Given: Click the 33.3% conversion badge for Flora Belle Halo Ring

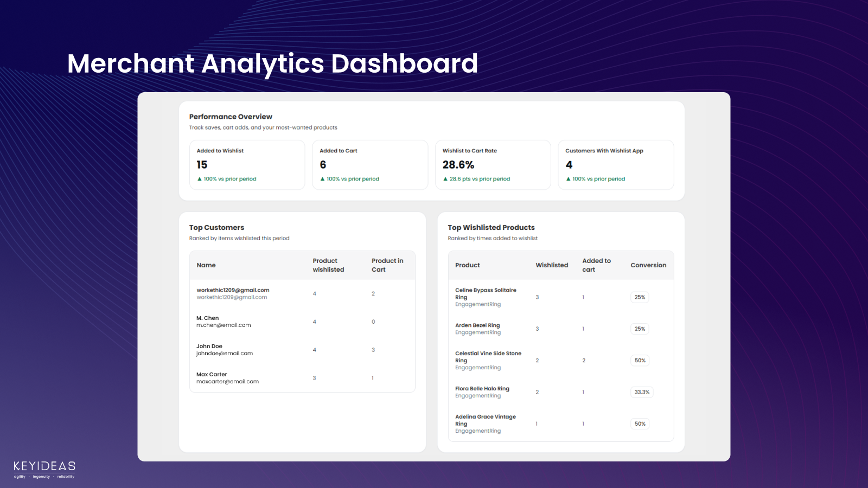Looking at the screenshot, I should [x=642, y=392].
